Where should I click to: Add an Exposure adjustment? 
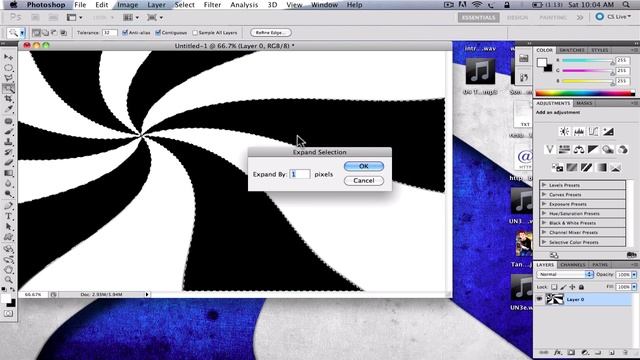point(608,131)
